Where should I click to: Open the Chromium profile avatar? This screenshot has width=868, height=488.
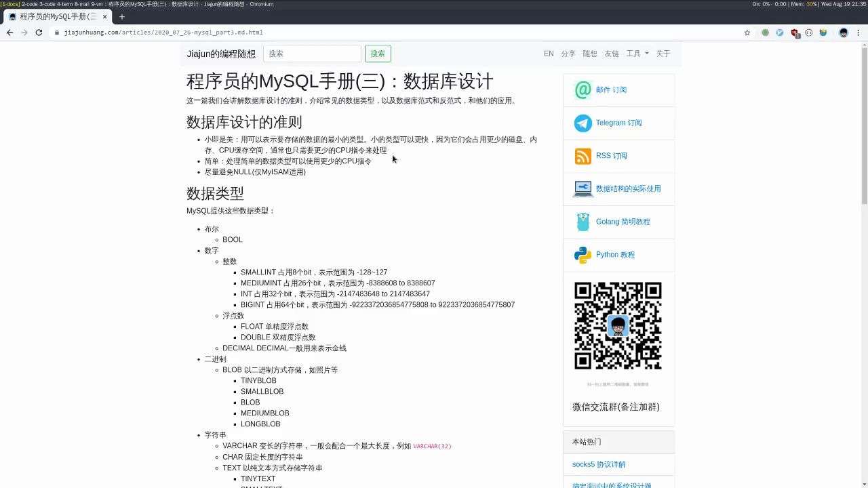(x=844, y=33)
